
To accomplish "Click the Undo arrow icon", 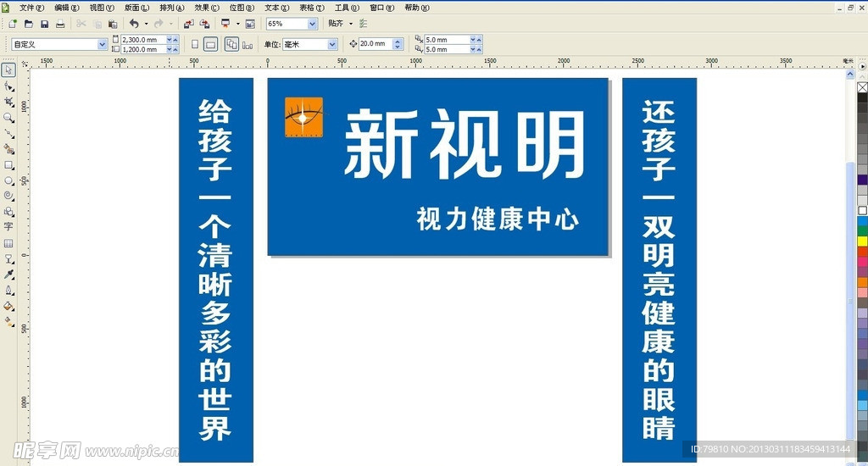I will coord(134,23).
